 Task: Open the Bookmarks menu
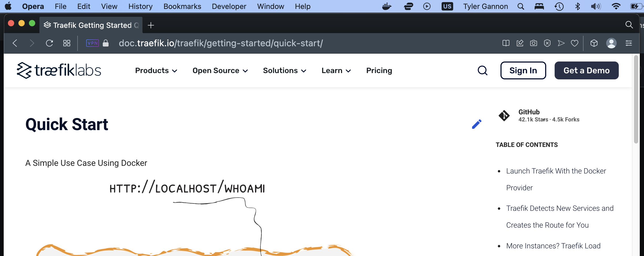pyautogui.click(x=182, y=6)
